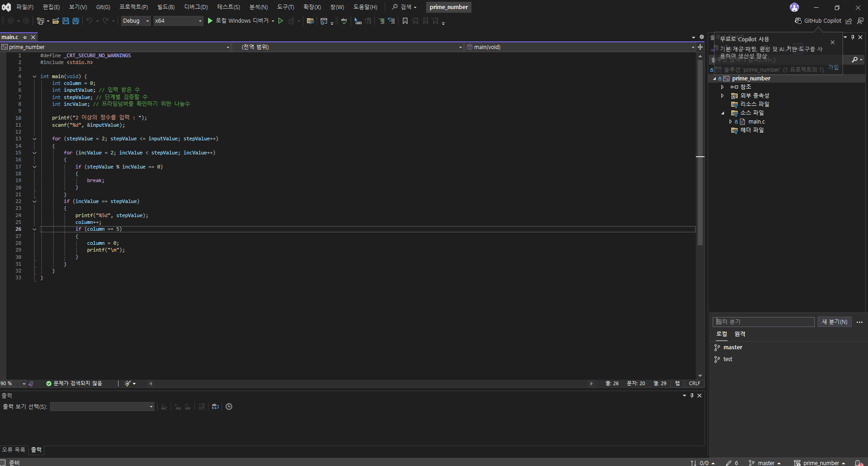
Task: Open the Debug configuration dropdown
Action: 135,21
